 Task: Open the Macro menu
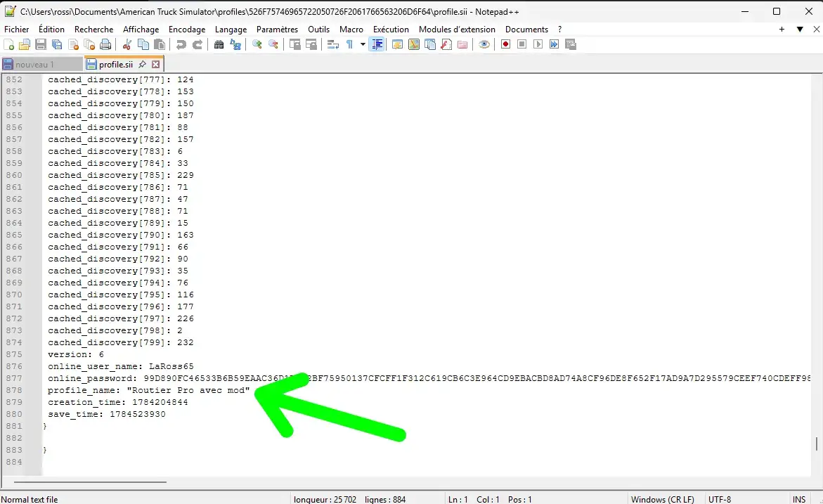351,30
